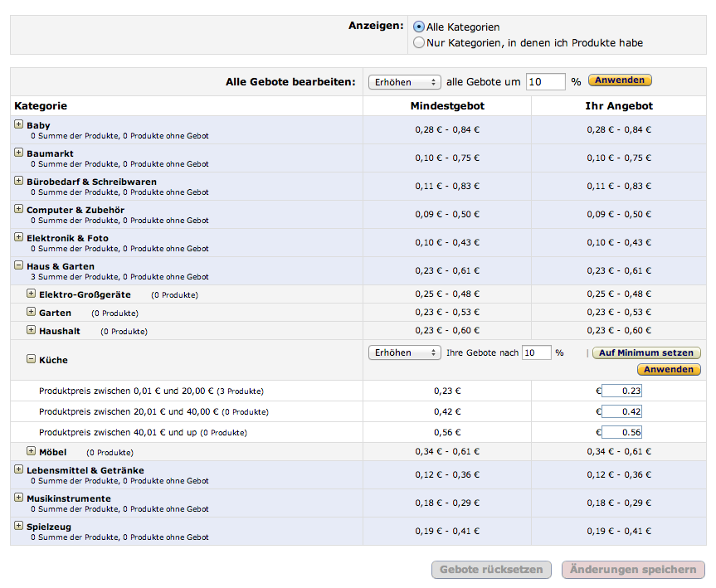Screen dimensions: 716x588
Task: Click the Küche percent input field
Action: (x=537, y=352)
